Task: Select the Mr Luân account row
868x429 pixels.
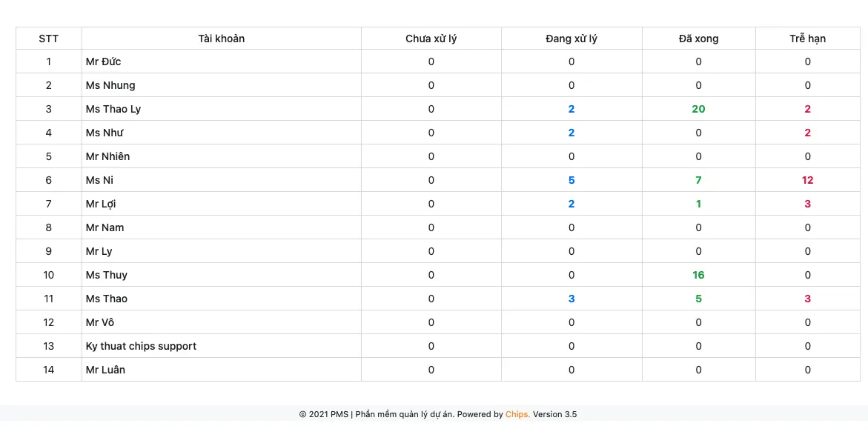Action: click(x=438, y=370)
